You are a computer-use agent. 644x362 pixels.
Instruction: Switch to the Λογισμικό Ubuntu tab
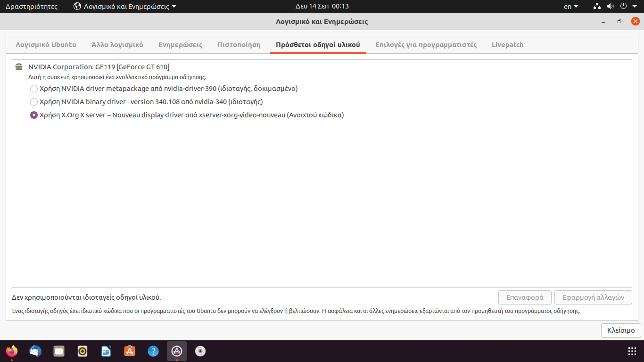click(46, 45)
